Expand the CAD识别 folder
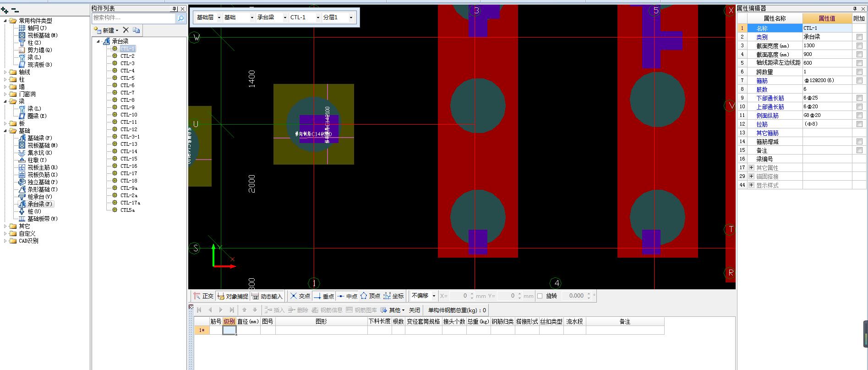This screenshot has height=370, width=868. click(5, 241)
